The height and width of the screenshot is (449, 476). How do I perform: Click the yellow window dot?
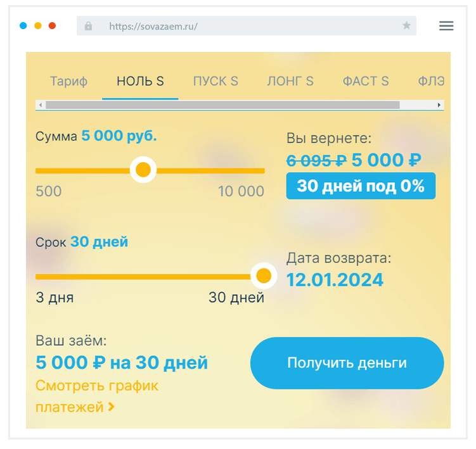[x=38, y=26]
